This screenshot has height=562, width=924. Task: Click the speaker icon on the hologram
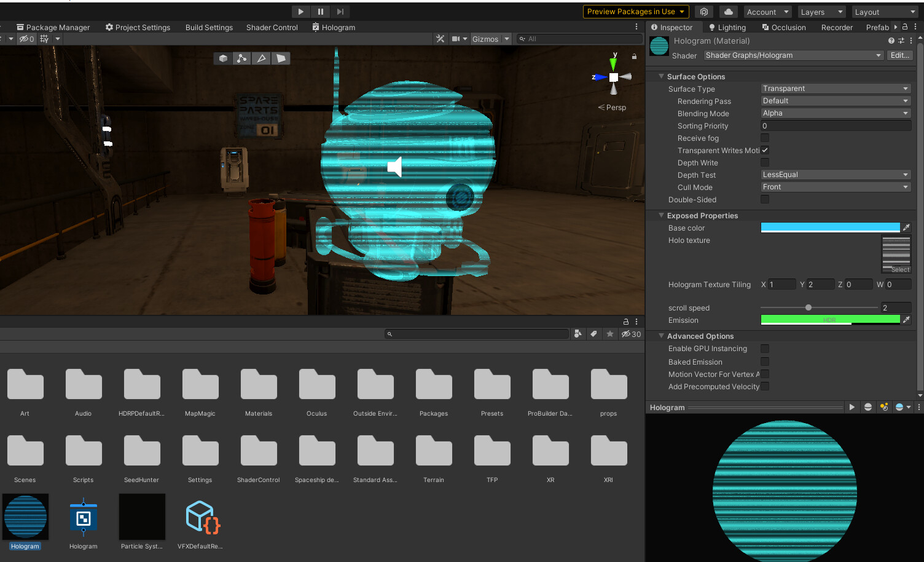pos(394,166)
